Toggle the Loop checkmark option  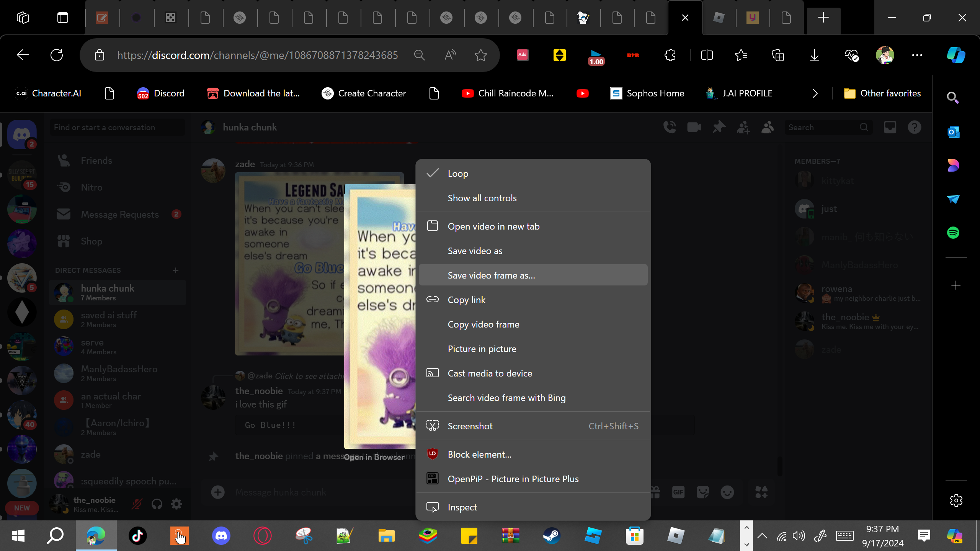(x=458, y=173)
